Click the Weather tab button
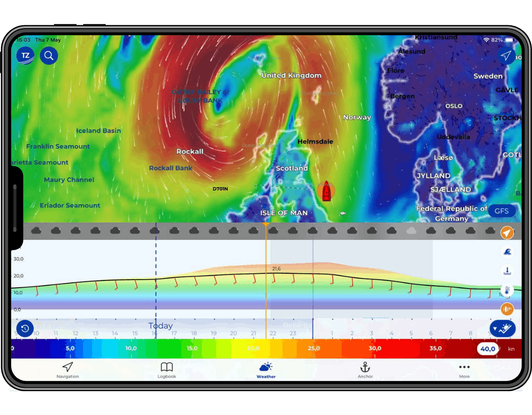 pos(266,370)
